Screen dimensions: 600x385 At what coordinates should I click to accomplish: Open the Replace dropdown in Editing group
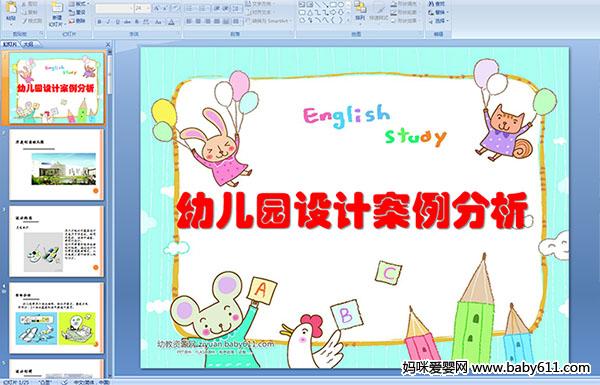point(438,12)
